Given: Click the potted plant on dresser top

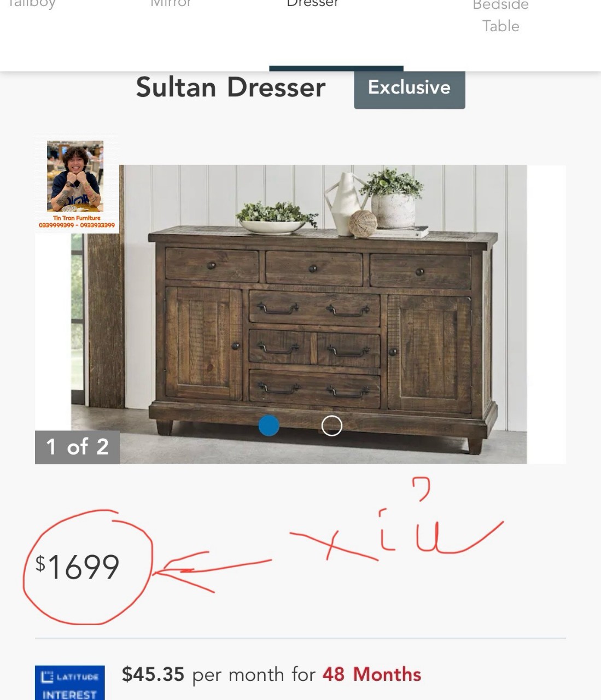Looking at the screenshot, I should click(x=393, y=198).
